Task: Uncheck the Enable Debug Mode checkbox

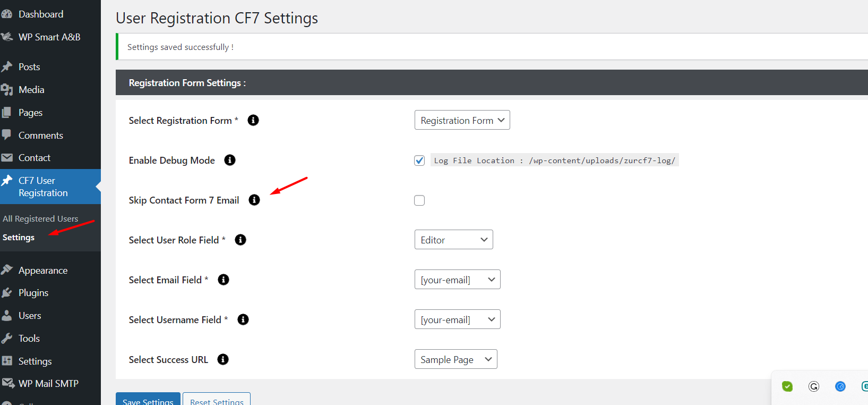Action: point(419,161)
